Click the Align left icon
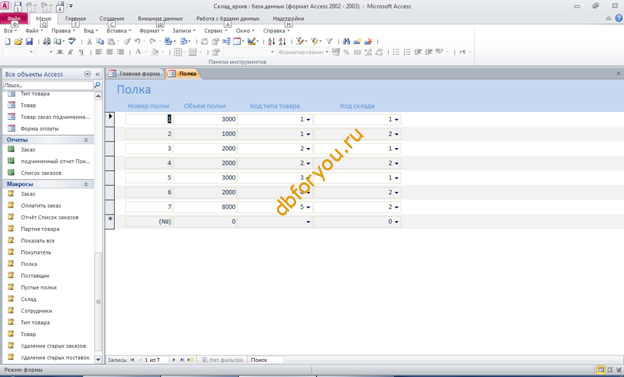Image resolution: width=624 pixels, height=377 pixels. point(99,52)
